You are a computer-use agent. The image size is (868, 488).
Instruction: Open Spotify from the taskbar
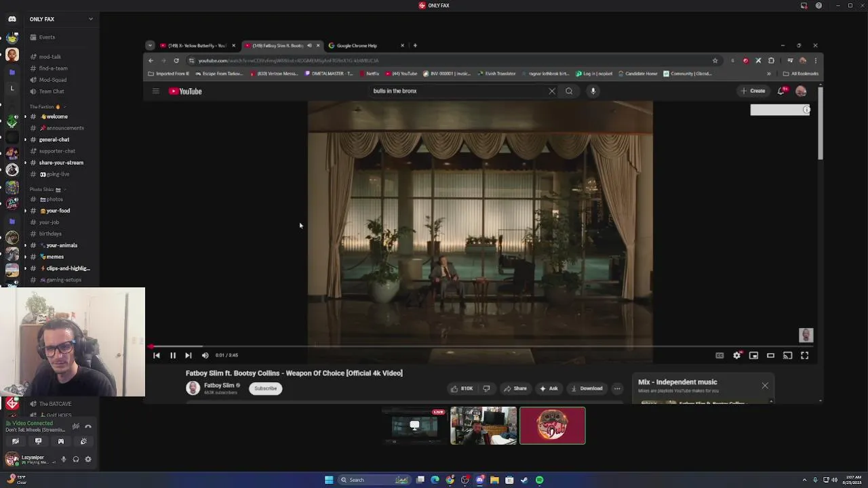[539, 480]
